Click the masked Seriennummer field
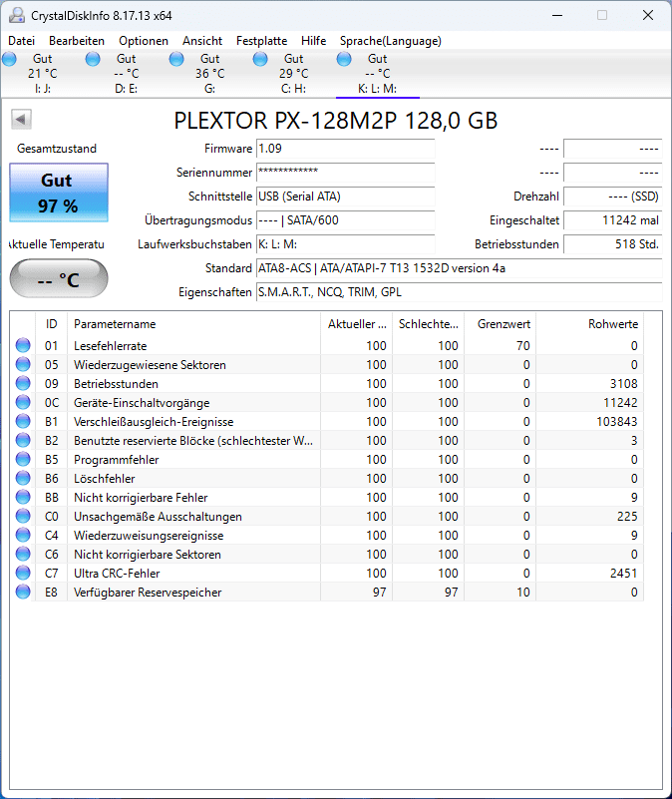 [x=345, y=173]
